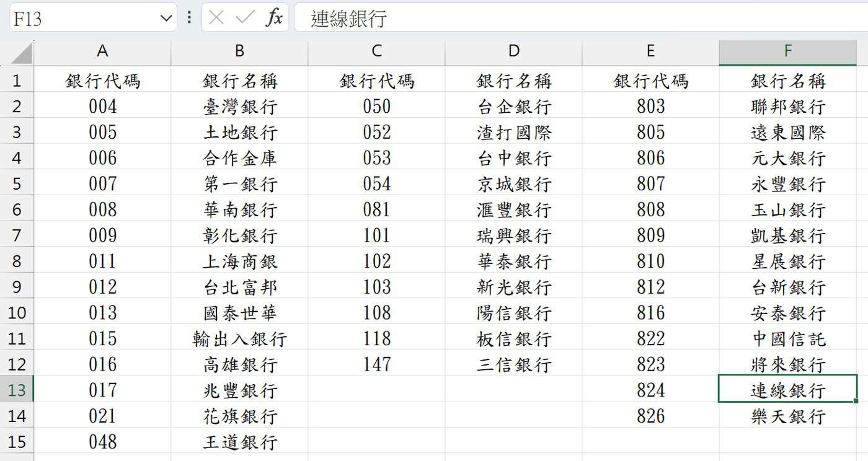Click cell with 玉山銀行
The width and height of the screenshot is (868, 461).
pyautogui.click(x=787, y=209)
